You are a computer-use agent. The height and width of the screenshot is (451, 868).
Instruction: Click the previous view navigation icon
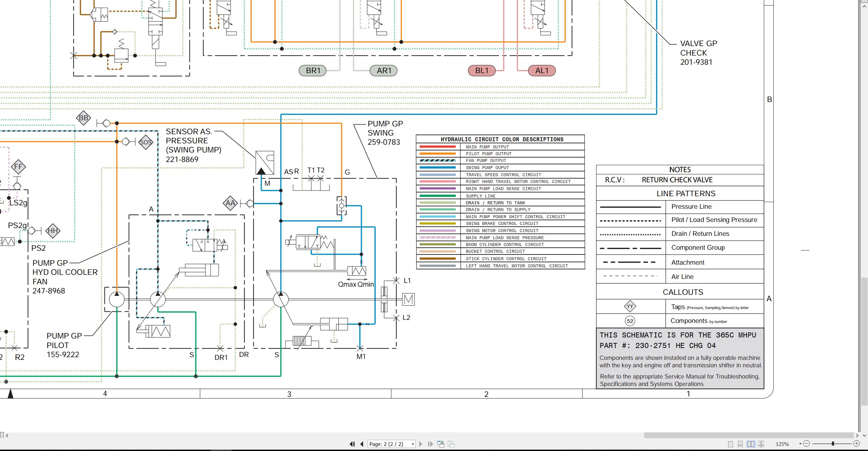click(x=441, y=444)
